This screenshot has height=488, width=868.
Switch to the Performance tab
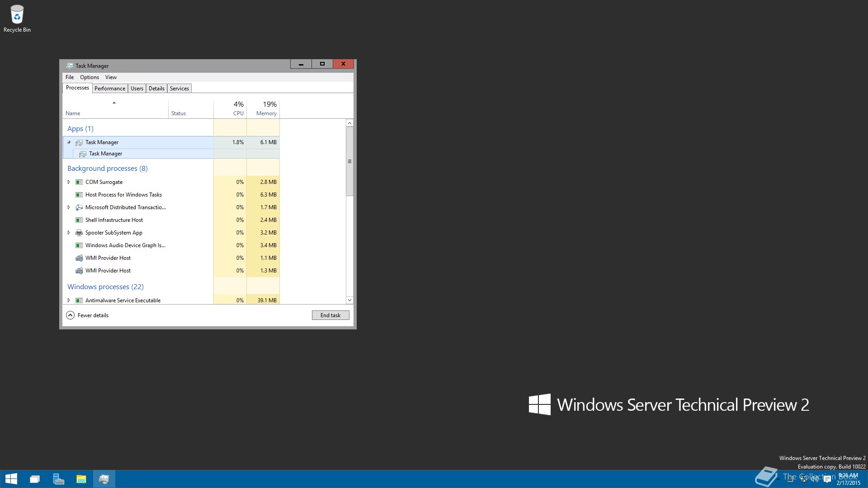pyautogui.click(x=110, y=89)
